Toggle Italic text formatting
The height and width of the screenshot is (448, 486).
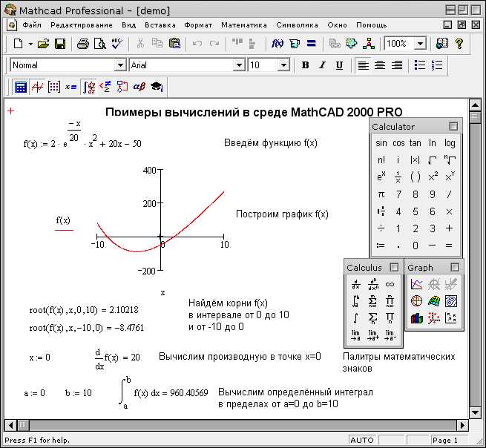(x=322, y=65)
